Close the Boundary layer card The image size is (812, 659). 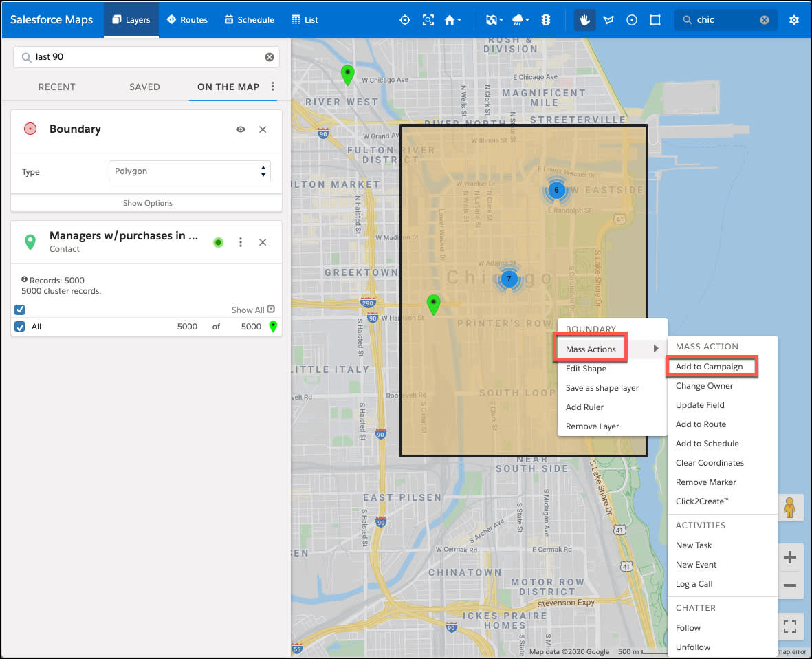(x=263, y=129)
